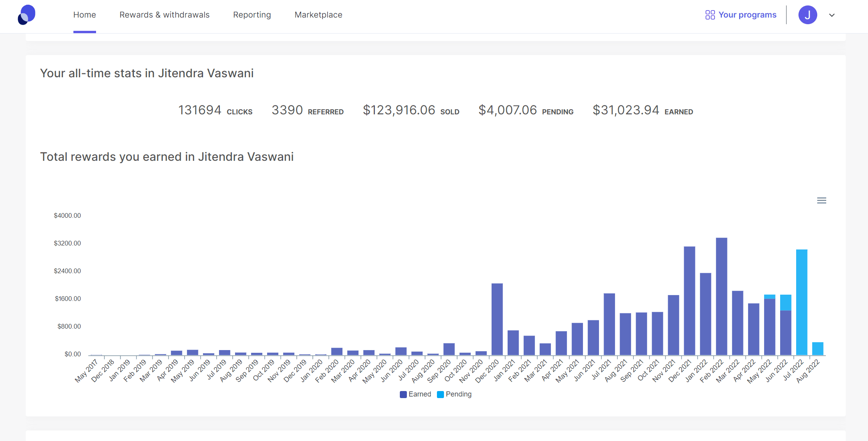
Task: Click the Earned legend color swatch
Action: point(403,395)
